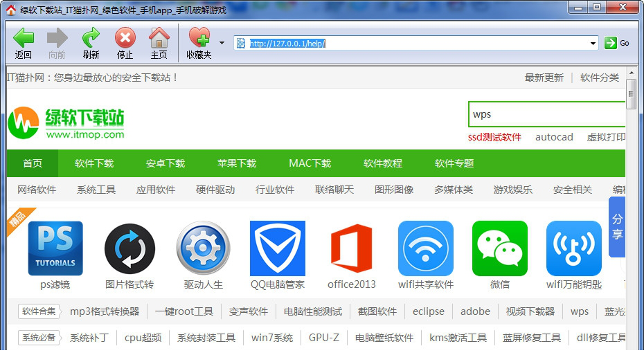
Task: Click the page icon in address bar
Action: tap(241, 43)
